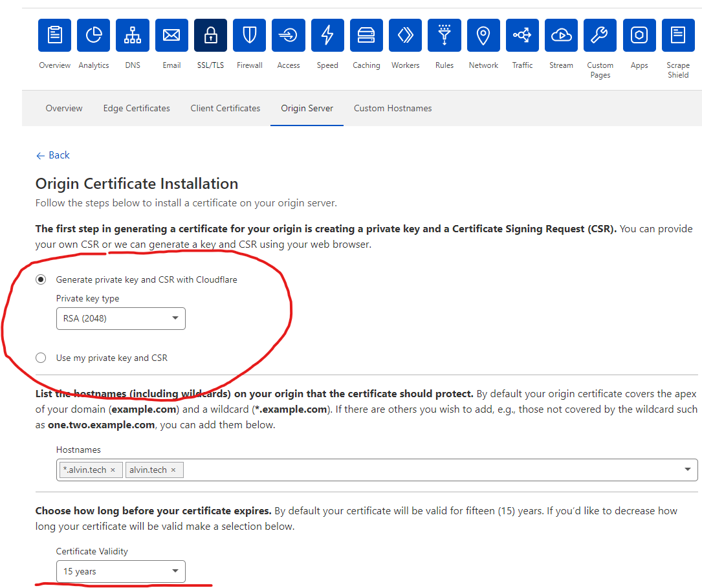Open the Custom Pages wrench icon
The width and height of the screenshot is (702, 588).
point(600,36)
